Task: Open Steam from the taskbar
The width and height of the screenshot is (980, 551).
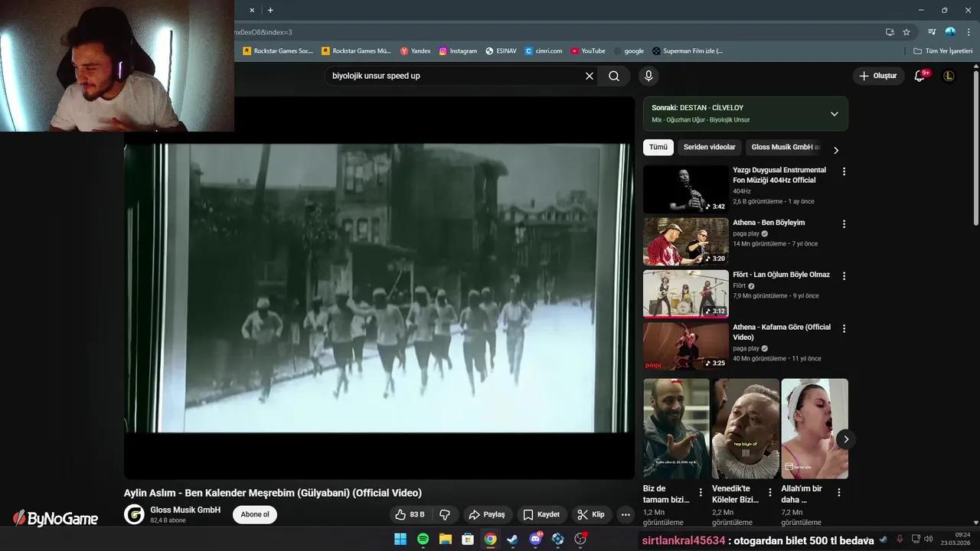Action: [513, 540]
